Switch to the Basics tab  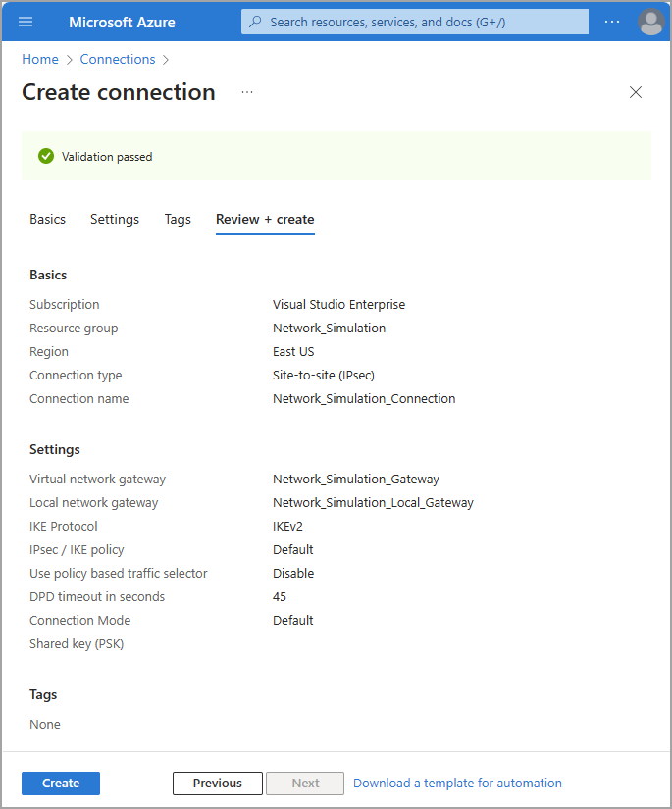pos(47,219)
